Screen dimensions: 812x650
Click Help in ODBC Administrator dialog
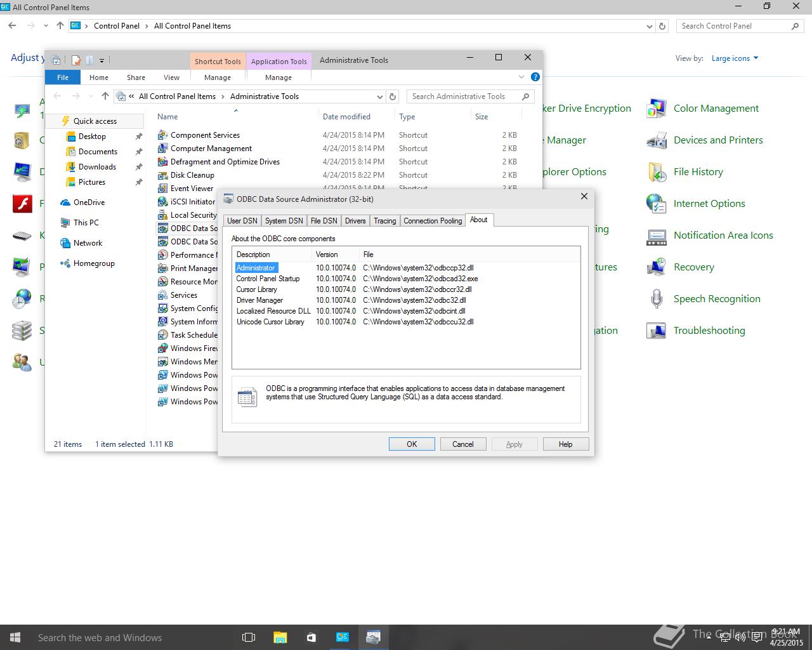(566, 444)
